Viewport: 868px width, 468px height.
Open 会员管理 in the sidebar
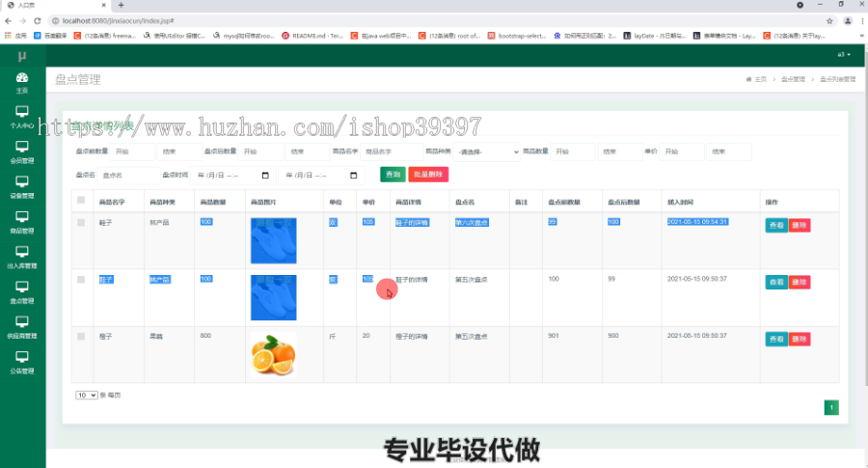click(x=22, y=152)
